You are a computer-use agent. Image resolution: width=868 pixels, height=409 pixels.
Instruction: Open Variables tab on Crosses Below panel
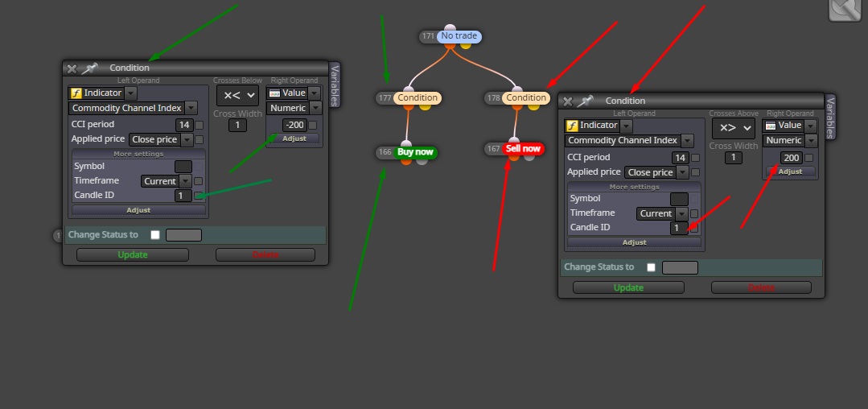pyautogui.click(x=335, y=85)
